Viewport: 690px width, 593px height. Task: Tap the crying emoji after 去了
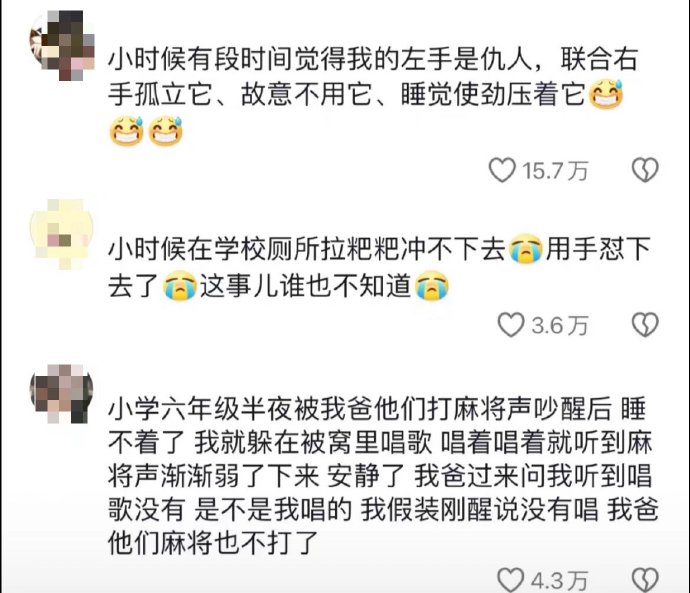pyautogui.click(x=180, y=286)
